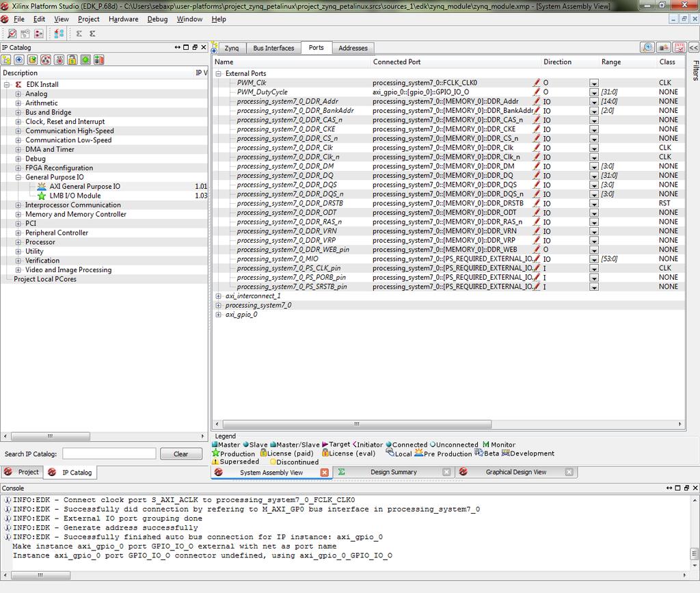
Task: Click the second sigma icon in the toolbar
Action: pyautogui.click(x=92, y=34)
